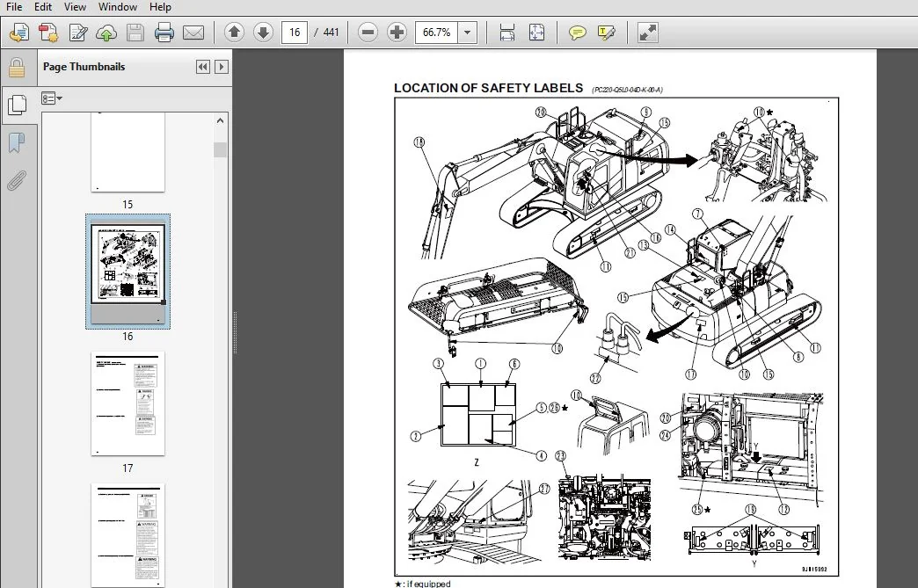Click the Add sticky note comment icon
Viewport: 918px width, 588px height.
[x=577, y=33]
